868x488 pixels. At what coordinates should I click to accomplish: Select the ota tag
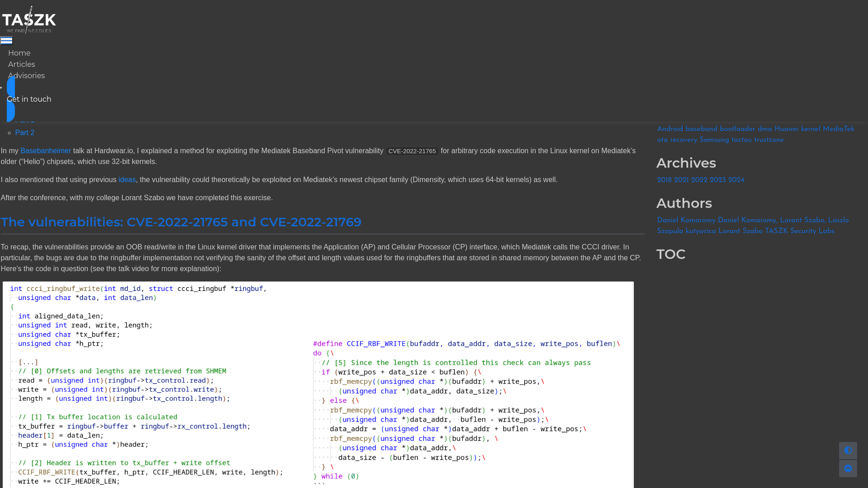click(x=662, y=140)
